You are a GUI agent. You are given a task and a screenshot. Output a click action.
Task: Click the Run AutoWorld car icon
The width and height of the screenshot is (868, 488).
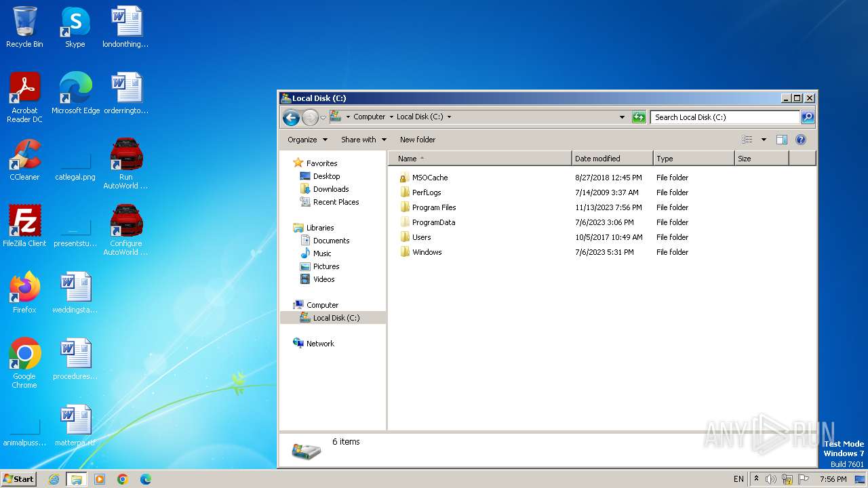(125, 163)
